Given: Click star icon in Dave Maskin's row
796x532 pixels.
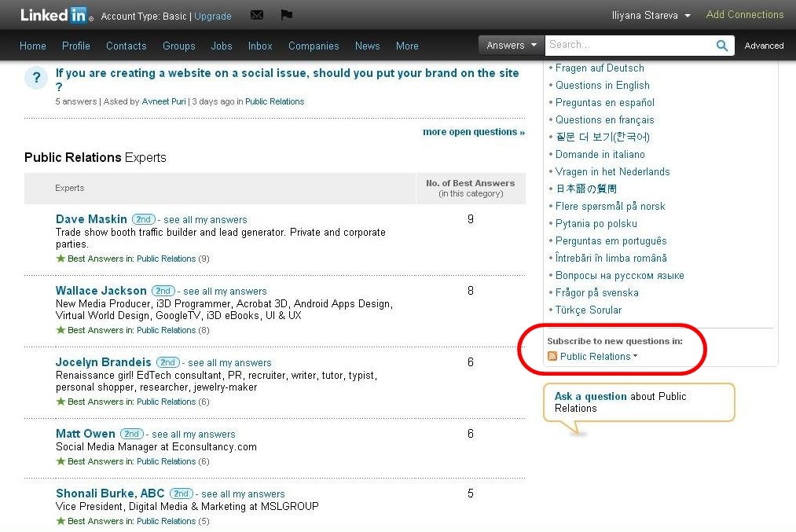Looking at the screenshot, I should click(x=61, y=259).
